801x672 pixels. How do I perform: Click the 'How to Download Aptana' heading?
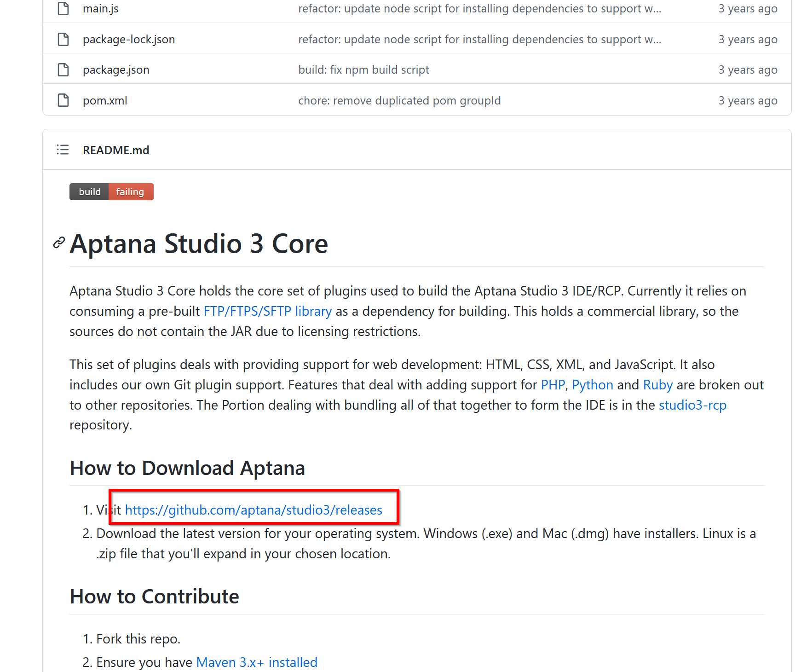click(x=187, y=468)
